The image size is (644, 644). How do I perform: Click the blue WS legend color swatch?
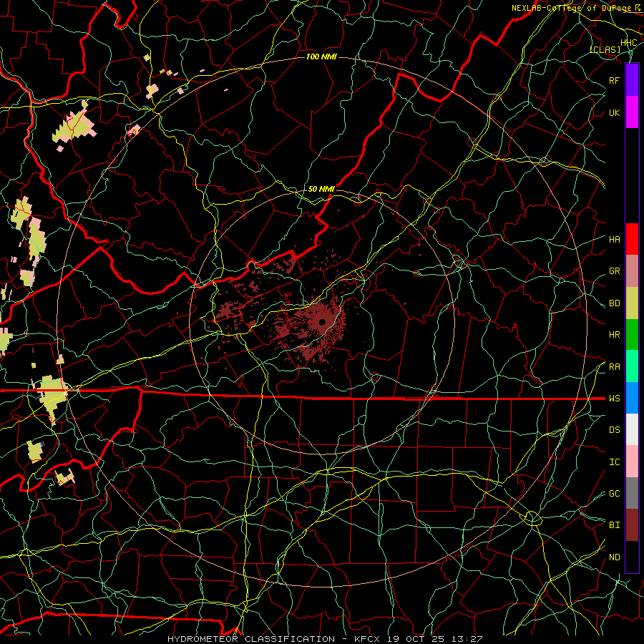(x=632, y=398)
